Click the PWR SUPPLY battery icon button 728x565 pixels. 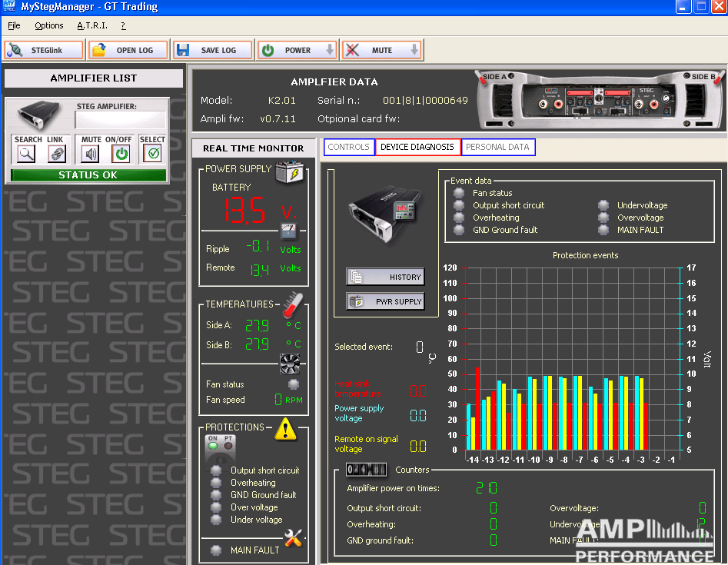pos(357,302)
